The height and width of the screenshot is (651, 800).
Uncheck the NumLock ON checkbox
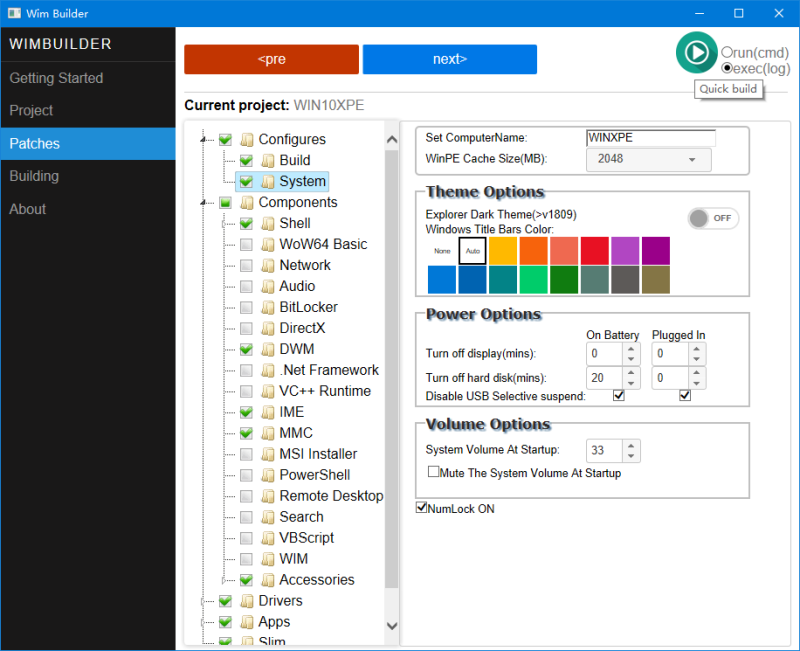pos(421,508)
